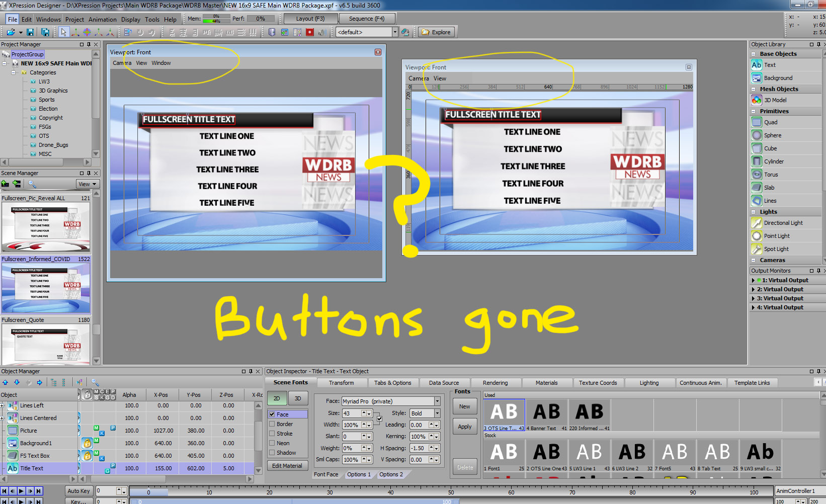
Task: Collapse the Primitives section in Object Library
Action: [x=754, y=111]
